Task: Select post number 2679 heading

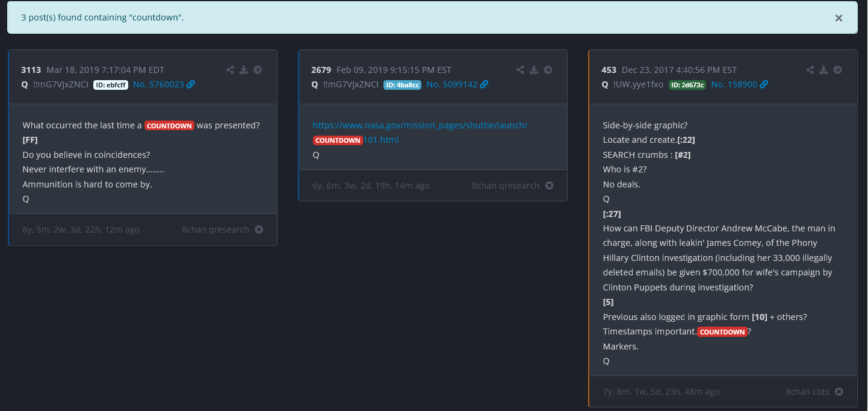Action: click(x=321, y=70)
